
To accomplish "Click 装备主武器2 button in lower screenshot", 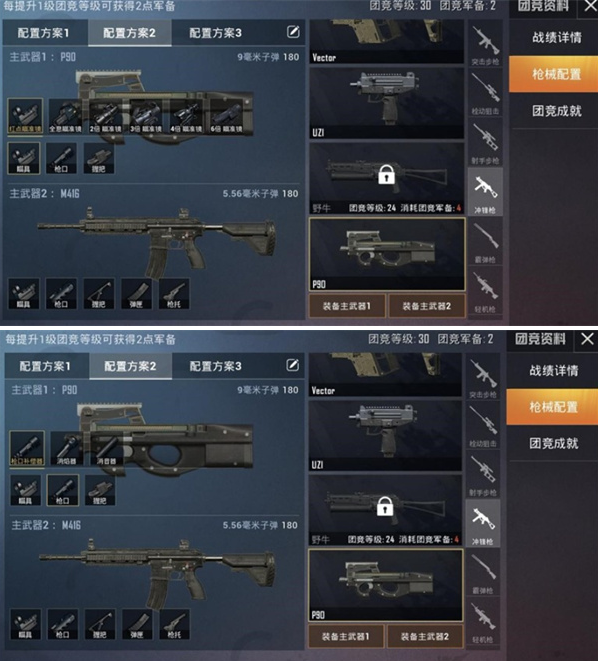I will [425, 636].
